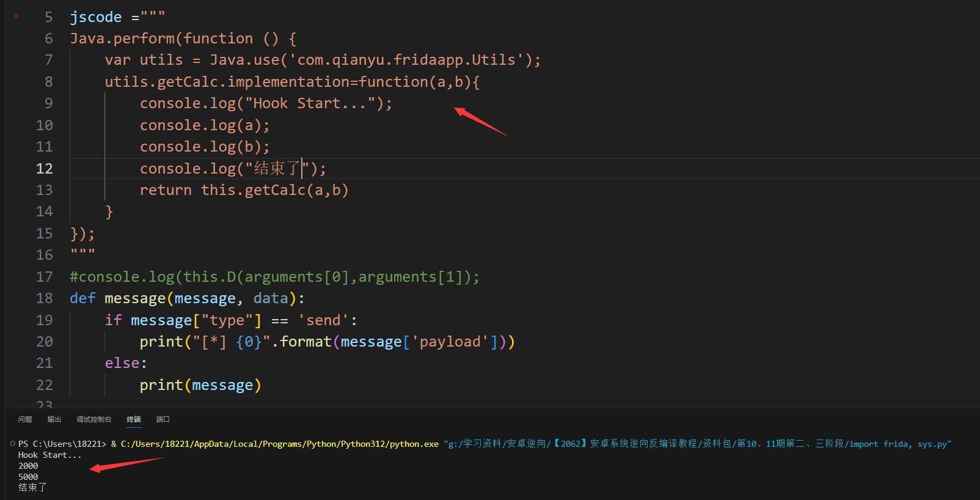The width and height of the screenshot is (980, 500).
Task: Place cursor on 'Hook Start...' console.log line
Action: point(266,103)
